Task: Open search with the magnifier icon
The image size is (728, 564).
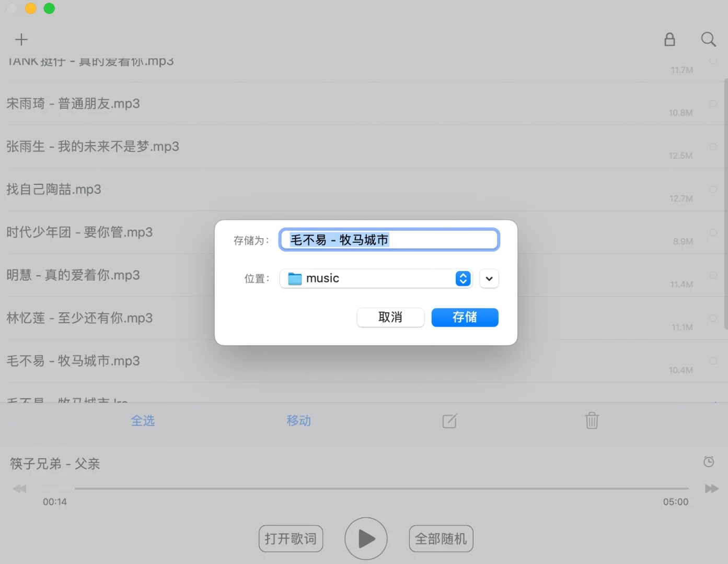Action: (x=709, y=39)
